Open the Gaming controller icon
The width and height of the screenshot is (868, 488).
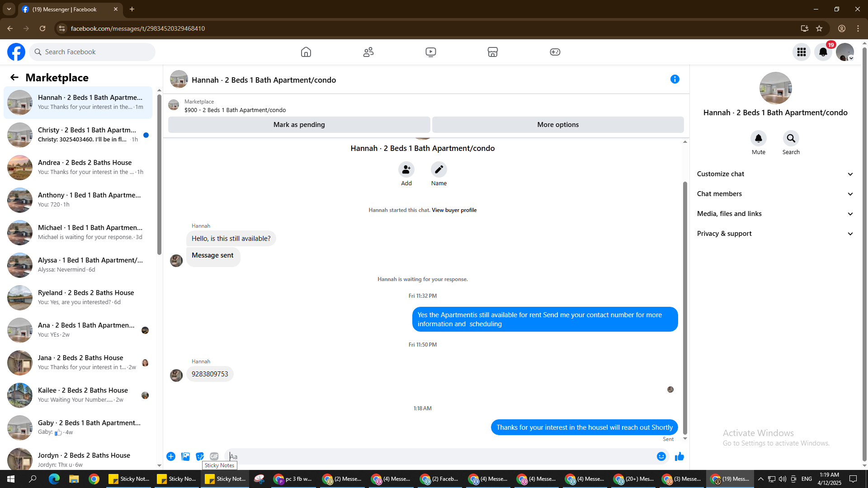pyautogui.click(x=555, y=52)
